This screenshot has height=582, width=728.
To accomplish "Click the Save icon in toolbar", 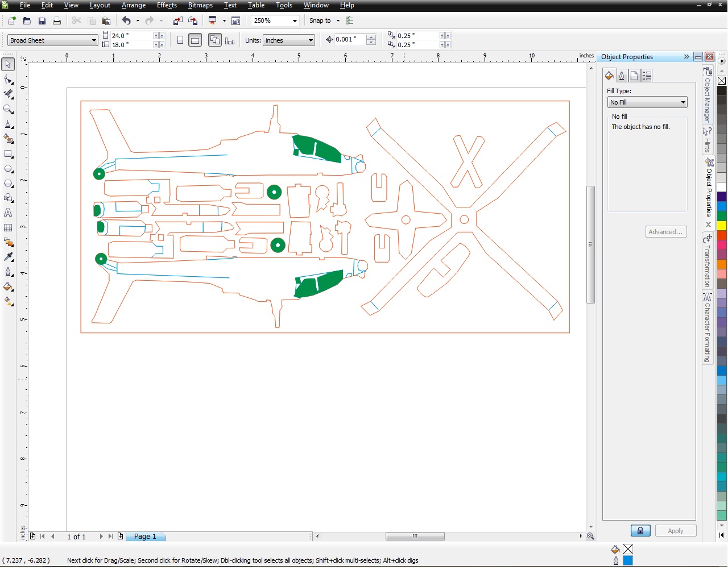I will (42, 21).
